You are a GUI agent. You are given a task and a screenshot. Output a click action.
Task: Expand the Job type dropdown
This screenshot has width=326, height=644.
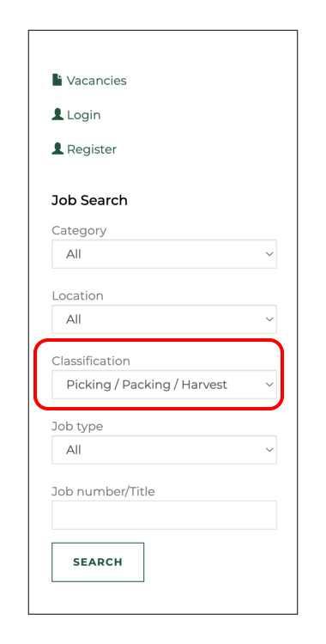tap(164, 450)
